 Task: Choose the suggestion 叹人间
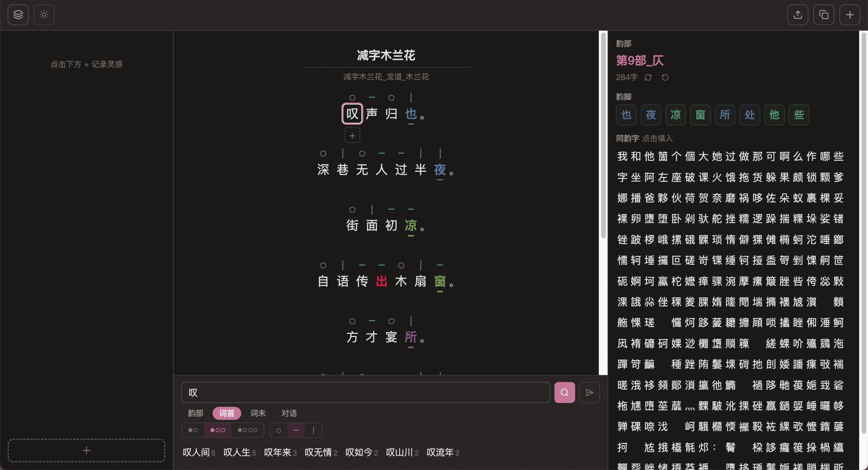(x=196, y=452)
